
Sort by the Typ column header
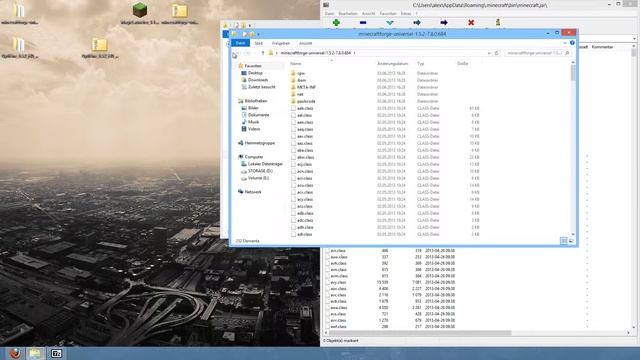[x=420, y=64]
